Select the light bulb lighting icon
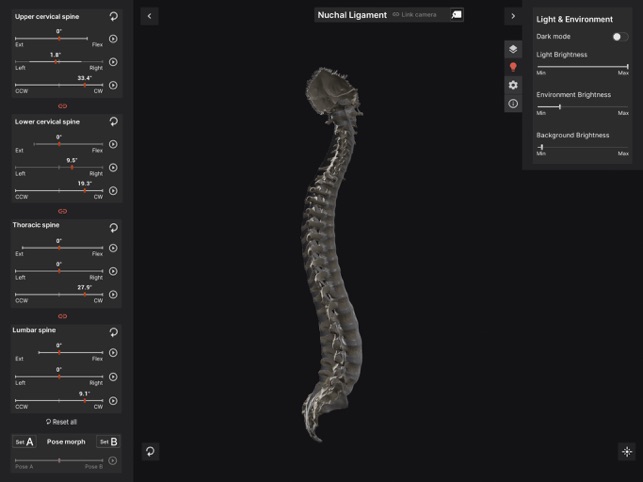 pos(513,67)
